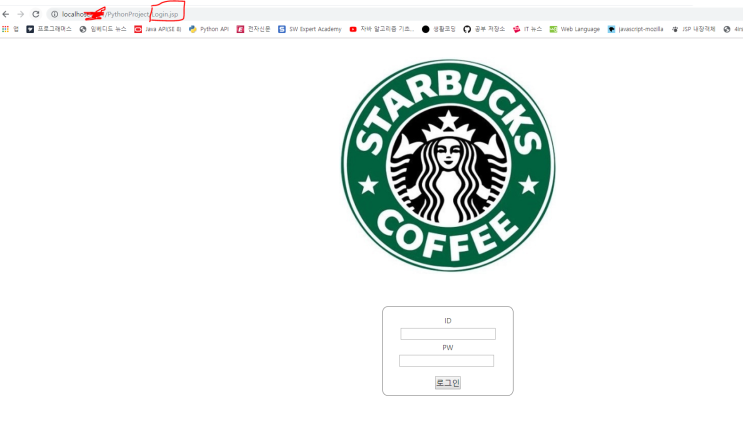Open the Java API(SE 8) bookmark

point(158,29)
